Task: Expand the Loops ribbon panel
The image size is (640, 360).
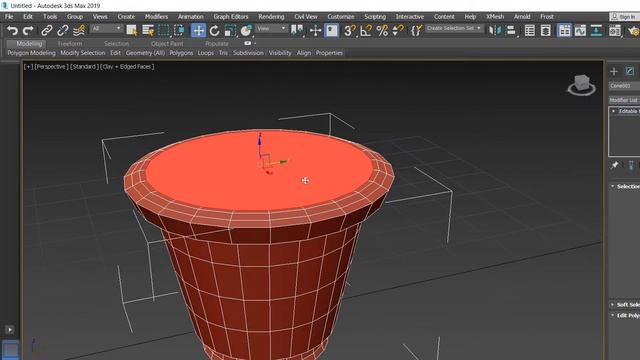Action: point(205,53)
